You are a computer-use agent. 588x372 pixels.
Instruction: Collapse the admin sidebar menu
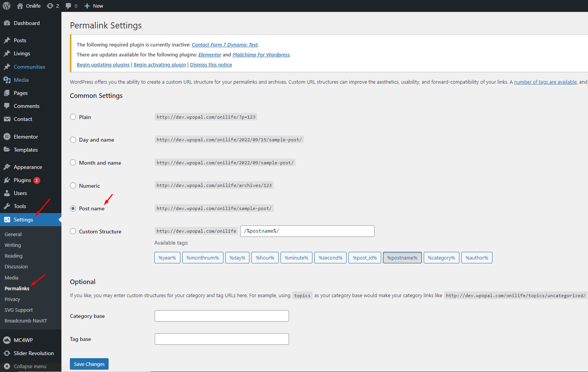coord(25,366)
